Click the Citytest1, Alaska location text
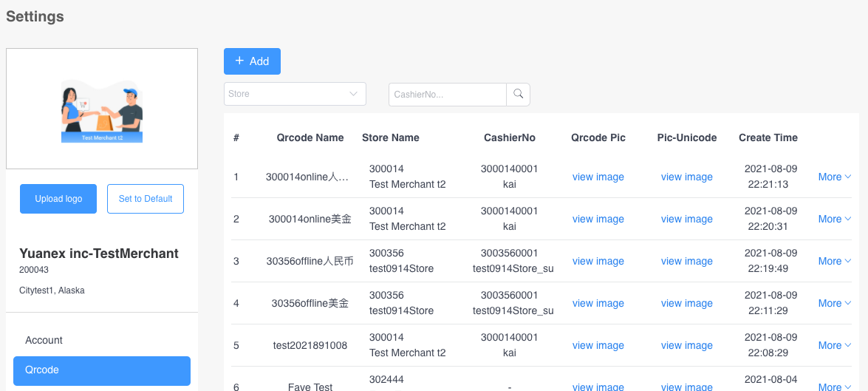The height and width of the screenshot is (391, 868). click(x=52, y=290)
